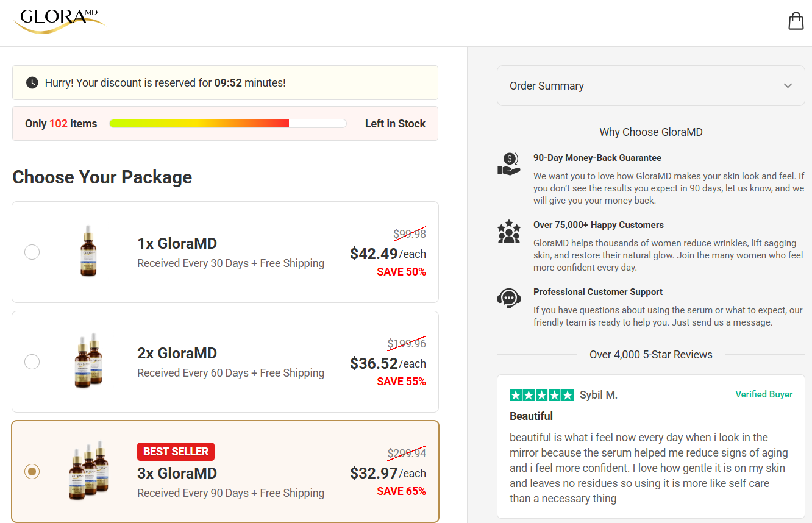Click the single bottle product image
Image resolution: width=812 pixels, height=523 pixels.
(x=88, y=251)
